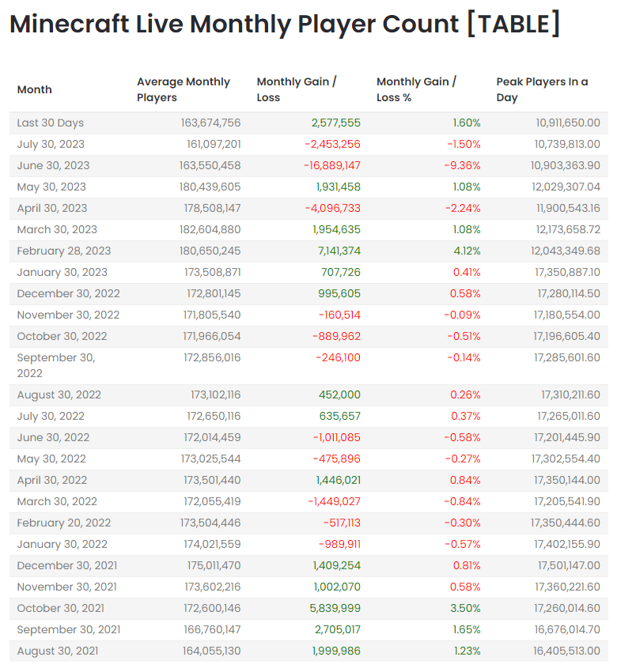Click the Peak Players In a Day header

pyautogui.click(x=542, y=89)
